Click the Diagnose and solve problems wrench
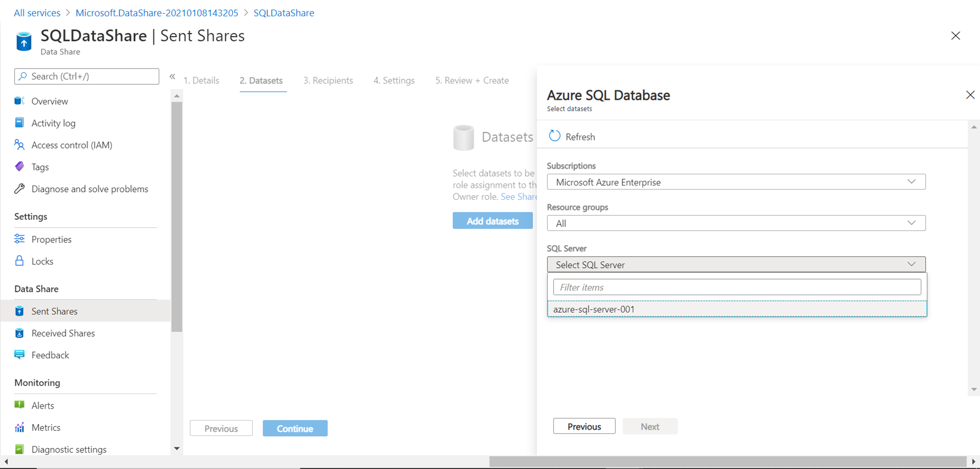This screenshot has height=469, width=980. click(20, 188)
